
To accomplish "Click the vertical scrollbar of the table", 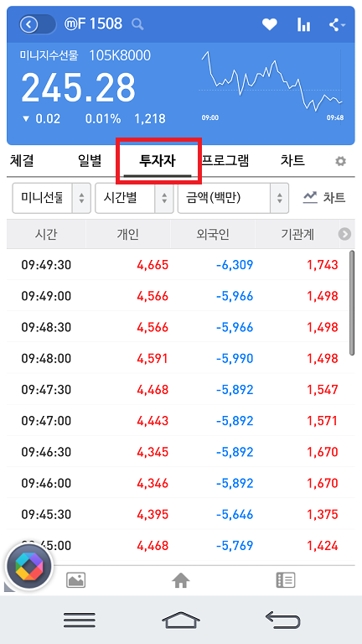I will 352,303.
